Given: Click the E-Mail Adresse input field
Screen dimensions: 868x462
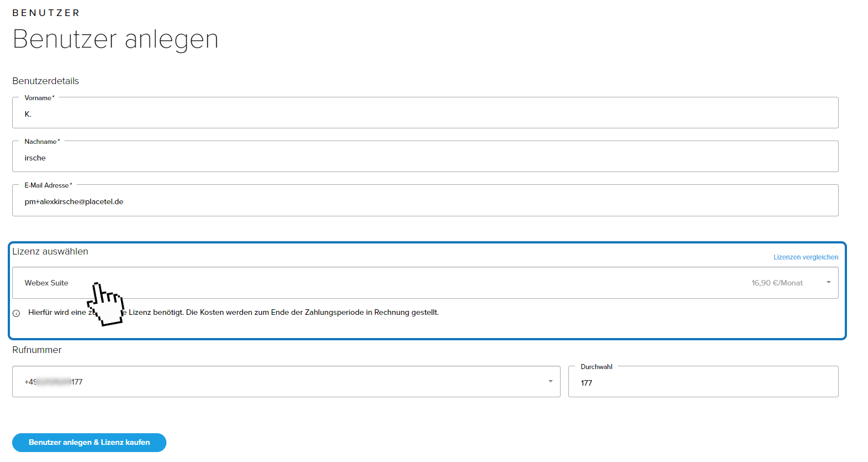Looking at the screenshot, I should [425, 200].
